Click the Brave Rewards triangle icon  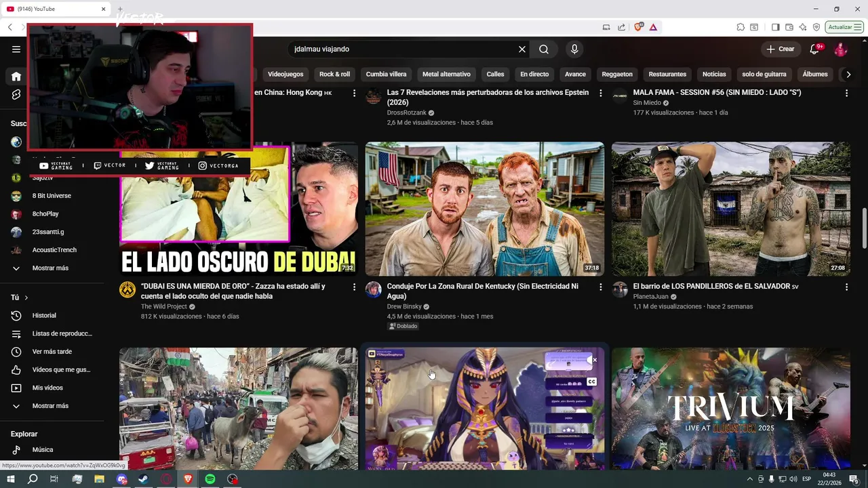coord(653,27)
